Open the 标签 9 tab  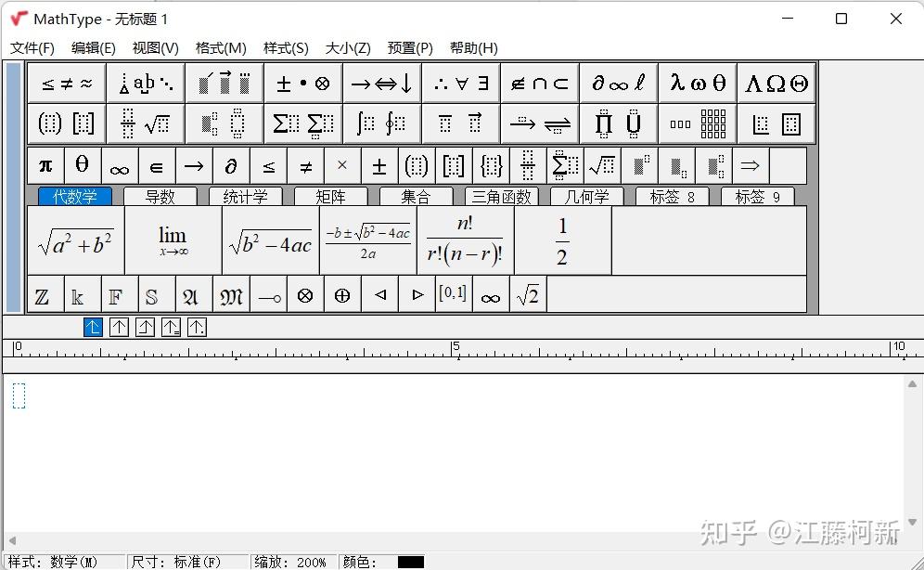pyautogui.click(x=758, y=196)
